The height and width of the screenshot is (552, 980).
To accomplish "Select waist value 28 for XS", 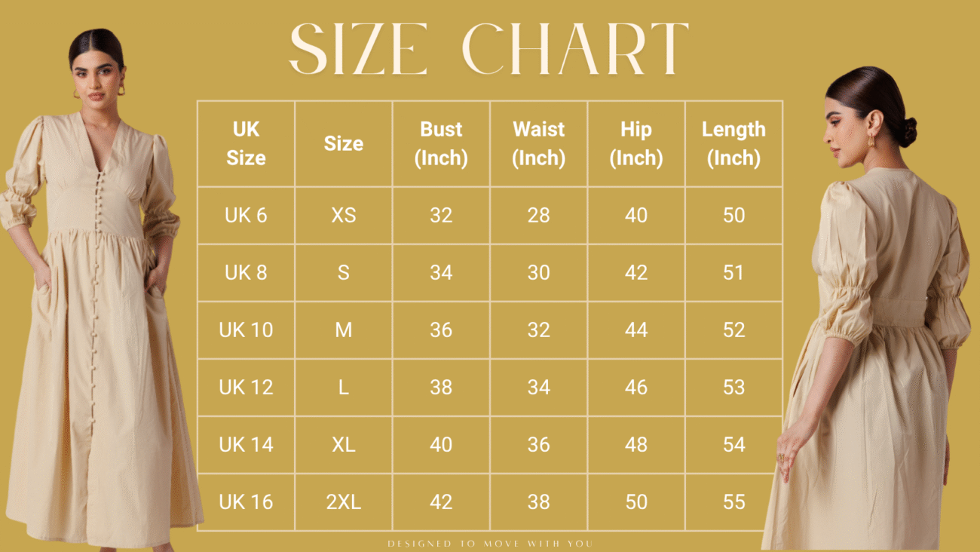I will pyautogui.click(x=538, y=215).
